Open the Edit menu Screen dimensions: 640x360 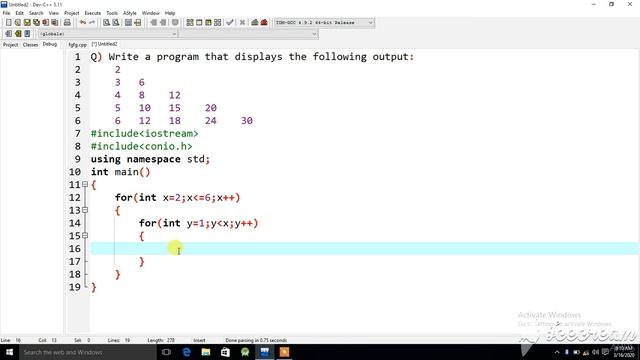[x=20, y=13]
